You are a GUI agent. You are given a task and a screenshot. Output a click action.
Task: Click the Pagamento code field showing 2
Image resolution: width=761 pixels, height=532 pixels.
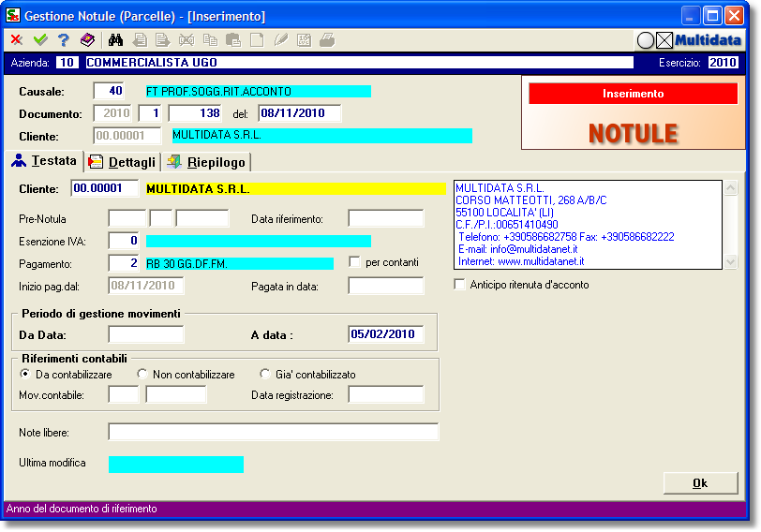click(124, 263)
